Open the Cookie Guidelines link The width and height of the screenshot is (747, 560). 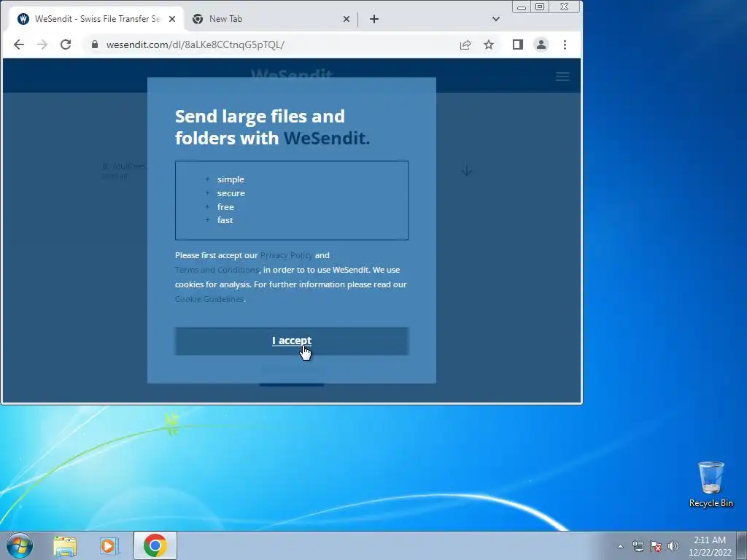click(209, 299)
